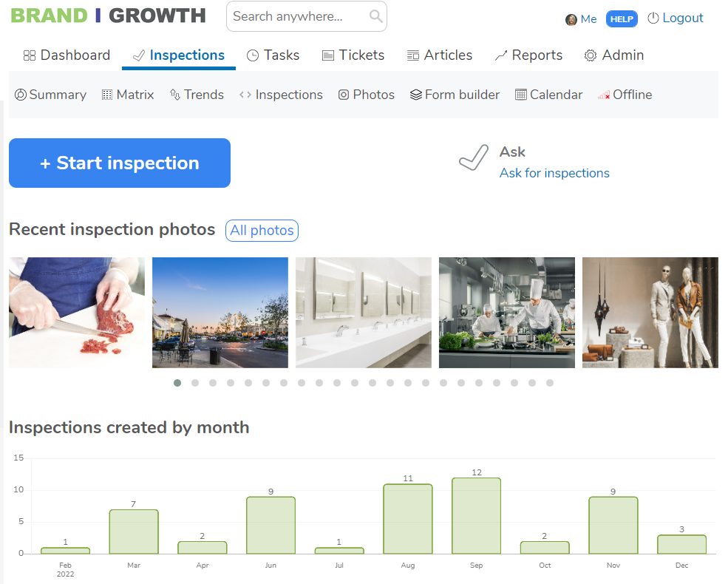Screen dimensions: 728x584
Task: Click the Photos camera icon
Action: pos(344,95)
